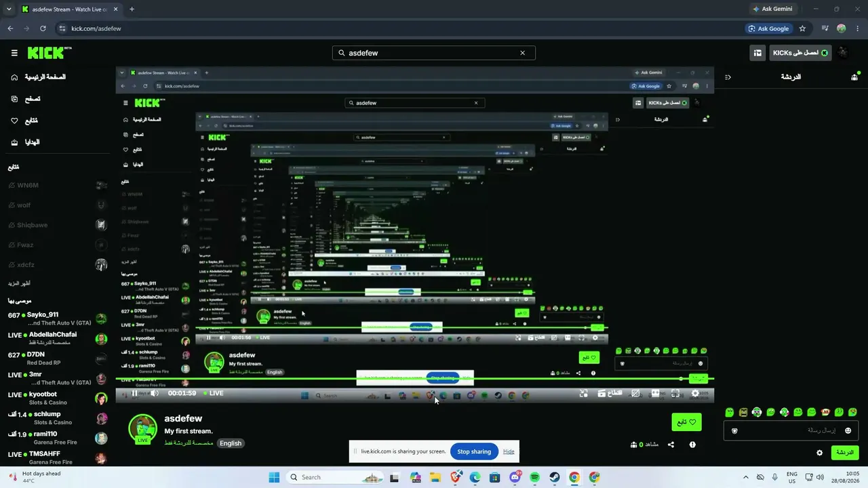Open the Kick leaderboard icon beside KICKs button

coord(757,53)
